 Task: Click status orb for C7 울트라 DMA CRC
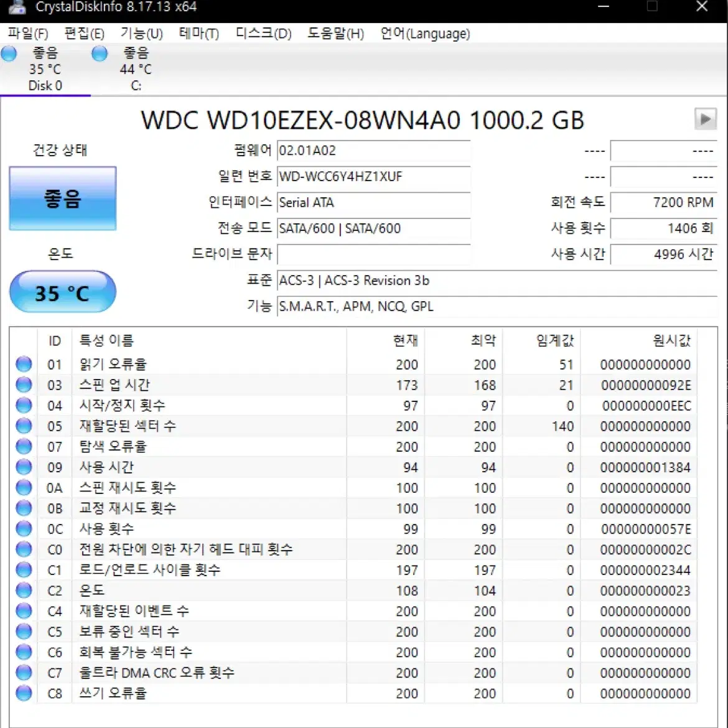click(24, 672)
